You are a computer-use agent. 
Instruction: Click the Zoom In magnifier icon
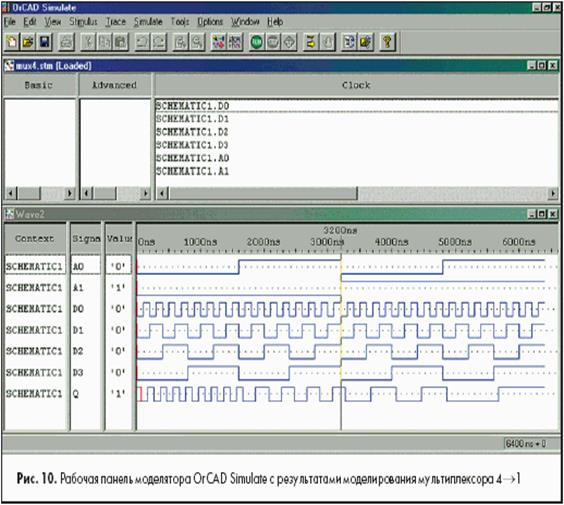tap(181, 42)
